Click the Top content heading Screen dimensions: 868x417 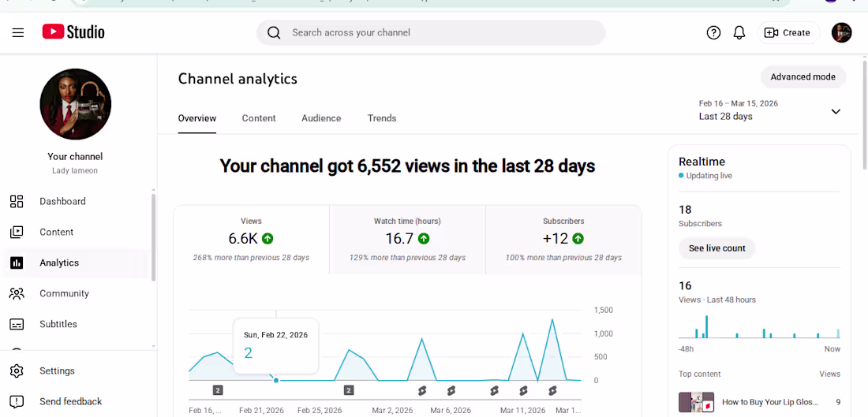[x=700, y=374]
